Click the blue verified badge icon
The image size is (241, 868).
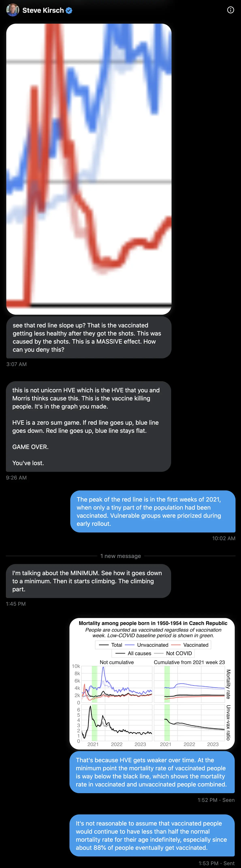point(69,11)
